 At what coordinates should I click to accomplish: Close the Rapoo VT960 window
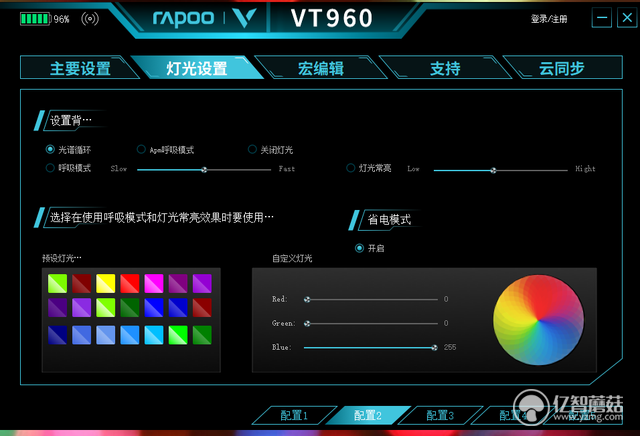627,18
